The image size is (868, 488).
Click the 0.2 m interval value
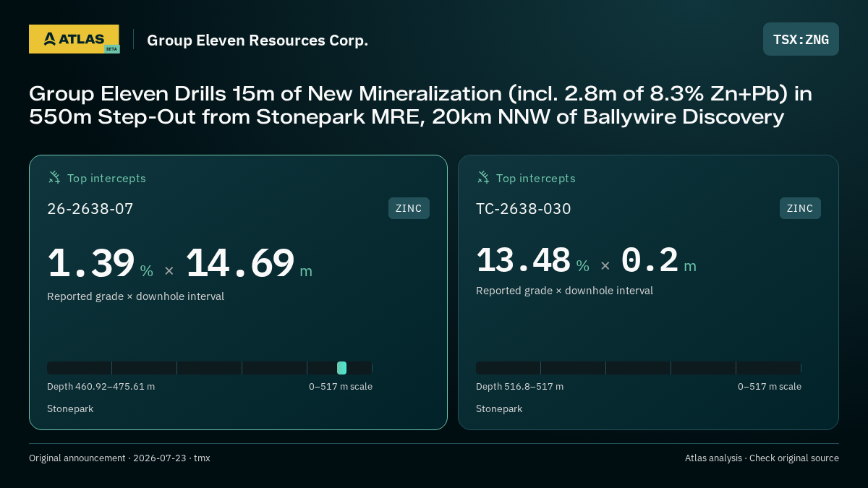658,260
